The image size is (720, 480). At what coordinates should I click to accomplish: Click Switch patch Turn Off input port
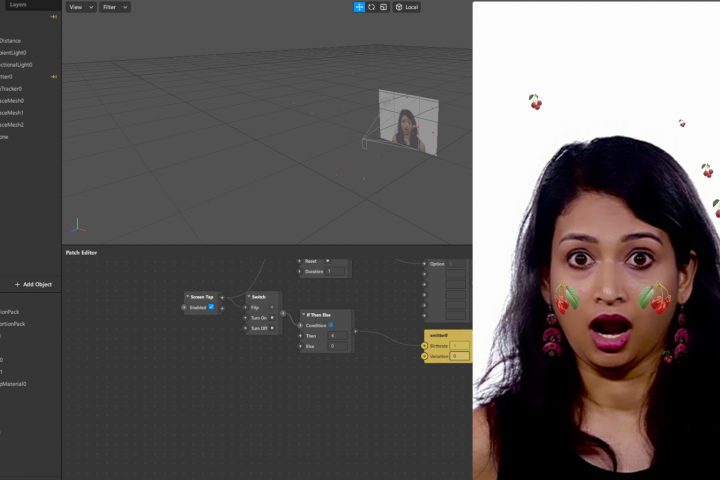pos(245,328)
